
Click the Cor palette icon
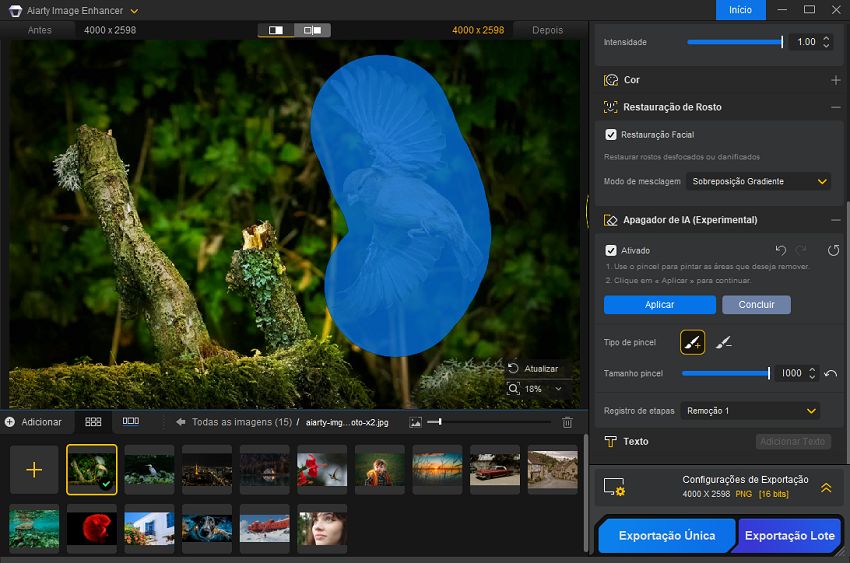pyautogui.click(x=611, y=80)
